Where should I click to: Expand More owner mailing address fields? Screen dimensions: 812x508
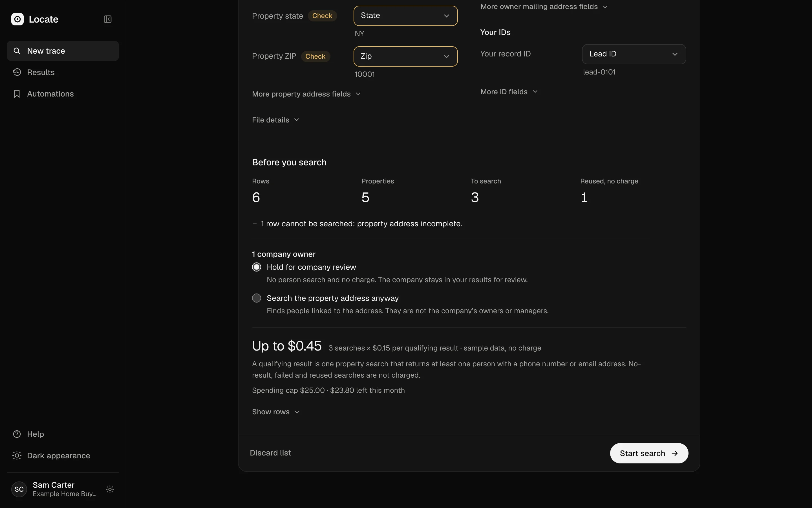[544, 7]
